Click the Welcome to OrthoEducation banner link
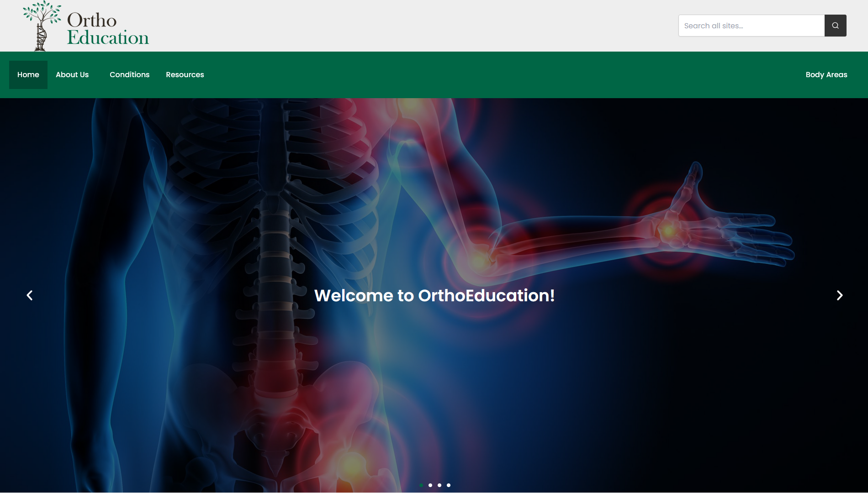 (x=434, y=295)
